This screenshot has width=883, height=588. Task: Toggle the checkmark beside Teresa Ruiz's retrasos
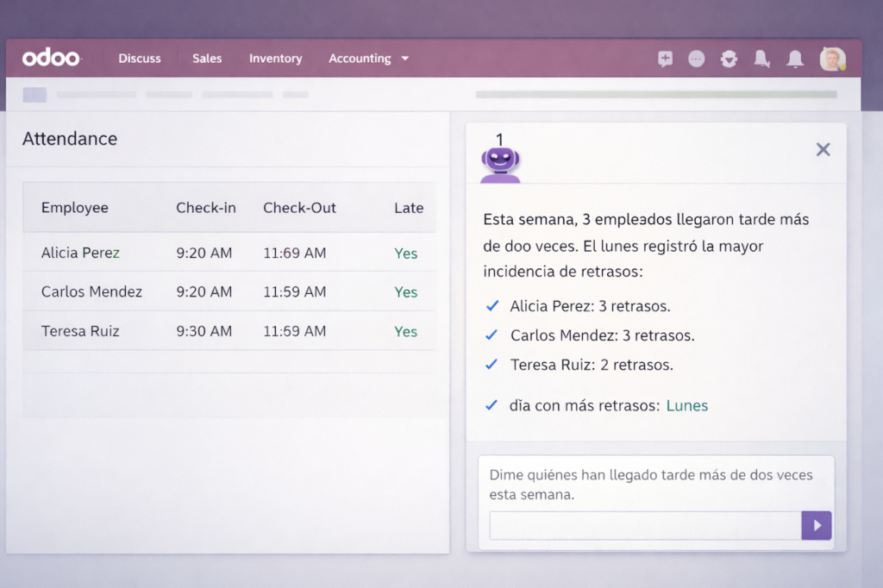(x=492, y=365)
